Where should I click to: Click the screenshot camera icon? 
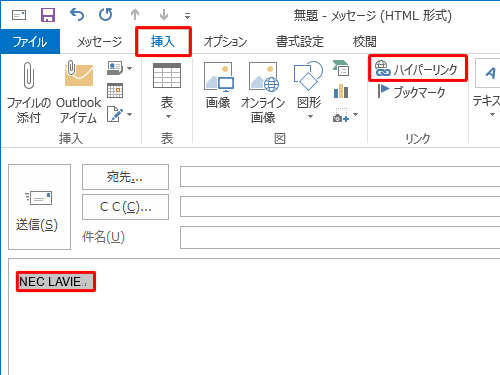point(341,115)
